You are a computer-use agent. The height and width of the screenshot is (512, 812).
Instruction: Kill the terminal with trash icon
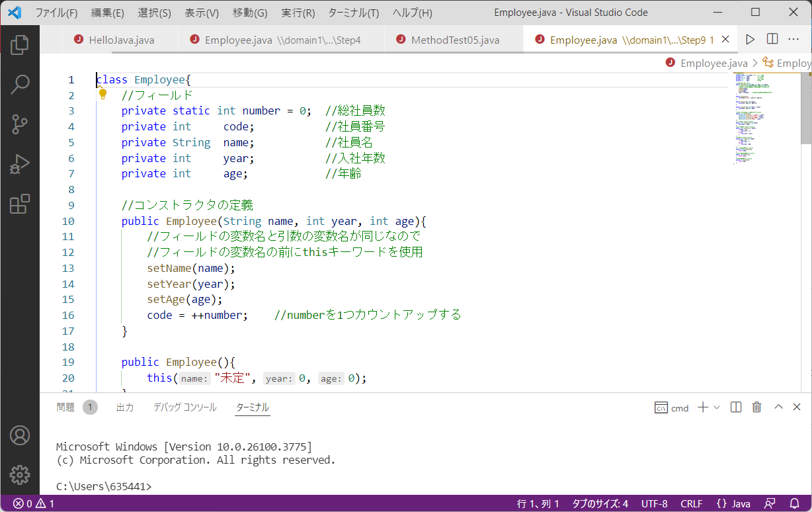[x=757, y=407]
